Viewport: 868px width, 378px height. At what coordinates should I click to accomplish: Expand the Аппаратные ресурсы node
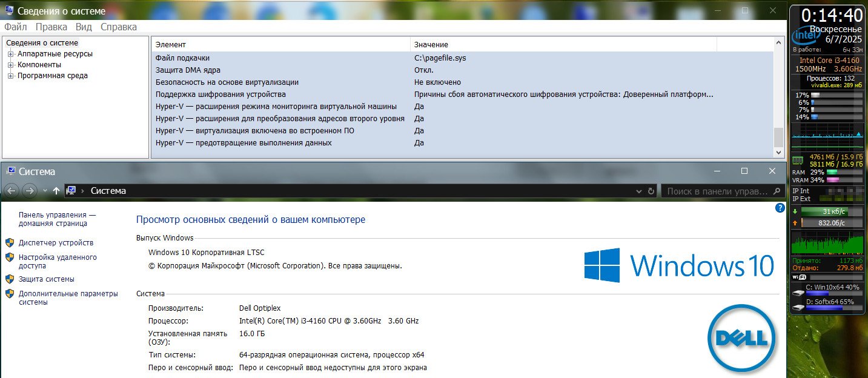click(x=10, y=54)
